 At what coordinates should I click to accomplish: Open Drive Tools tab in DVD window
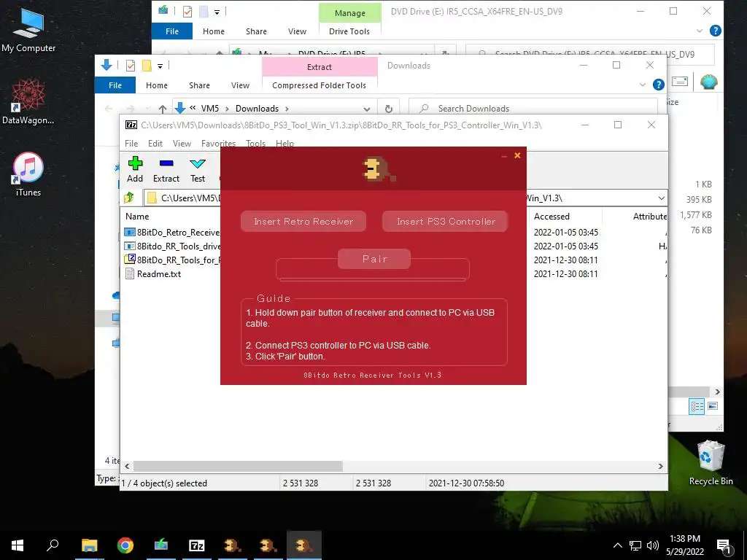pos(349,31)
